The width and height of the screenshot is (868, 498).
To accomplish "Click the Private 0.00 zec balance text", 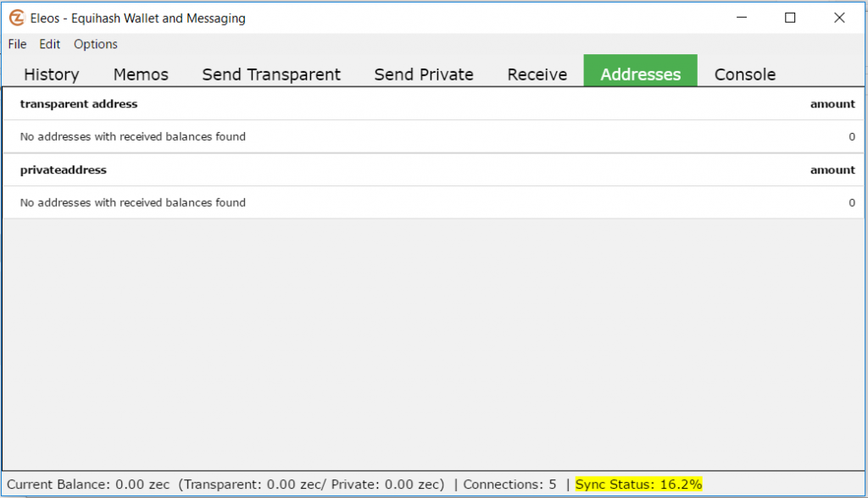I will pos(386,484).
